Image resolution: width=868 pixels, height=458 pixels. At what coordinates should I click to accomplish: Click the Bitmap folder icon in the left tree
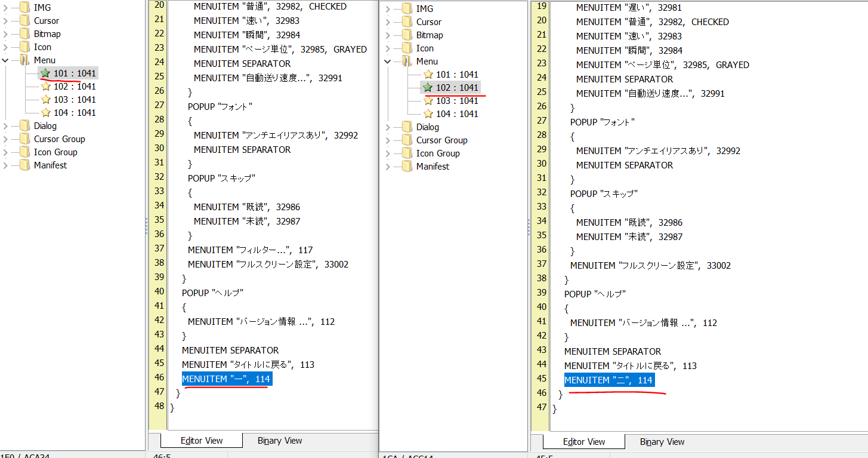(x=24, y=34)
